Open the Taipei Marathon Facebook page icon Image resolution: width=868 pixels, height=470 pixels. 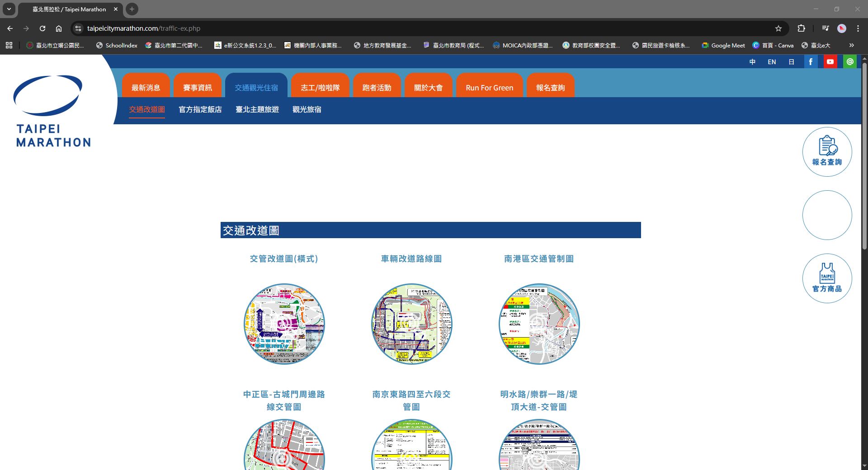[x=811, y=61]
